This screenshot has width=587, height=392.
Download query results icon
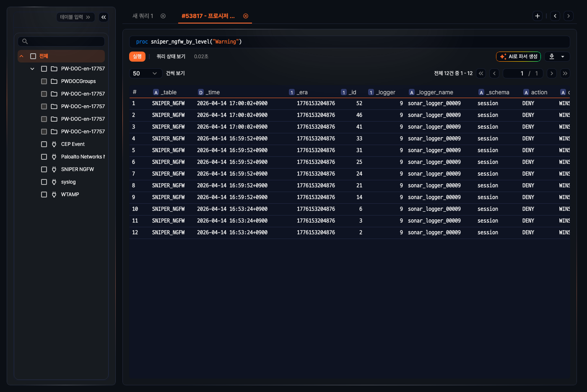[x=552, y=57]
